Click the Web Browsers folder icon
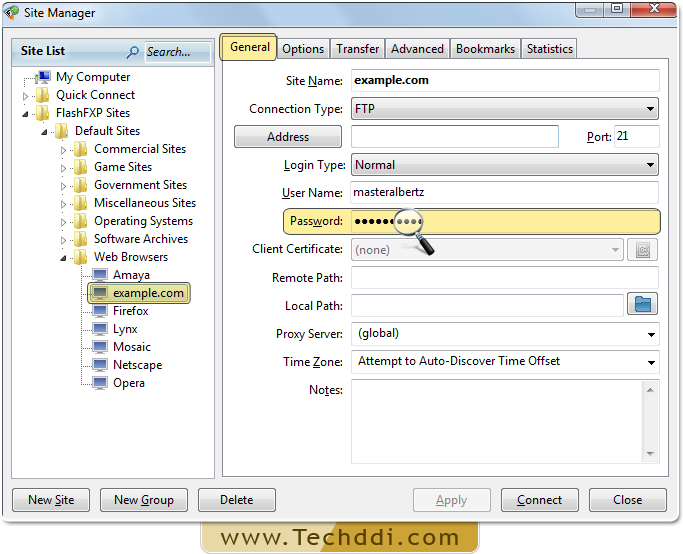Image resolution: width=683 pixels, height=554 pixels. click(81, 257)
